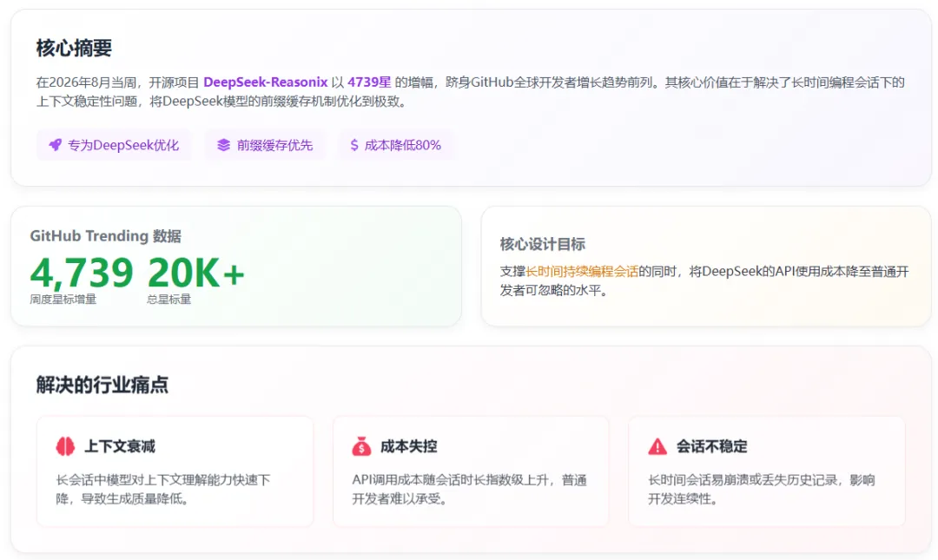This screenshot has width=938, height=560.
Task: Click the description starting API调用成本随会话时长
Action: click(469, 490)
